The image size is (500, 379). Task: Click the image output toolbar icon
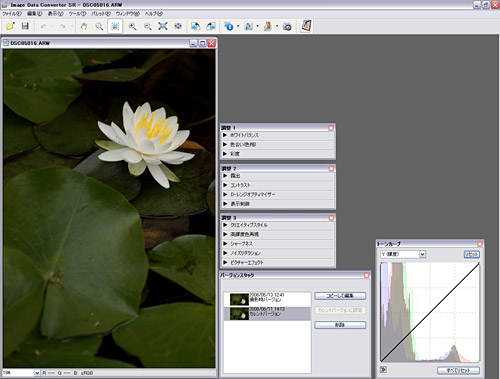(x=249, y=26)
